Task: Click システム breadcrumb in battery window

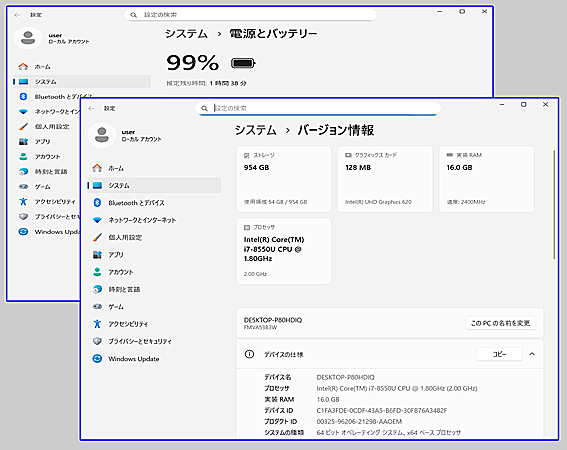Action: point(186,34)
